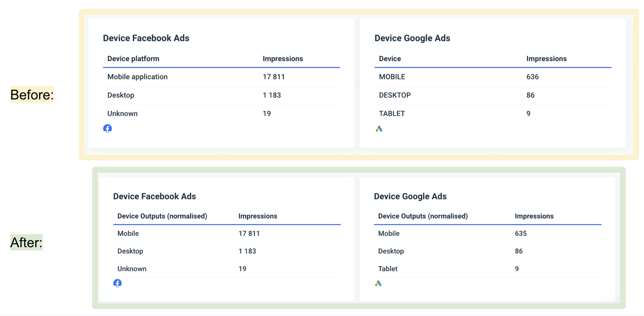644x316 pixels.
Task: Click the 636 impressions value
Action: point(532,77)
